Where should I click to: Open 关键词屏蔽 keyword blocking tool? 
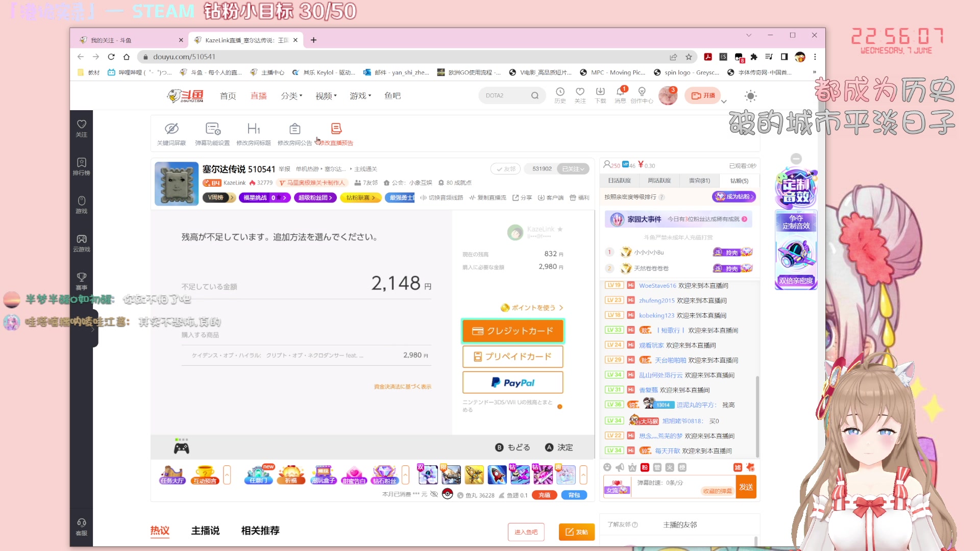click(171, 134)
